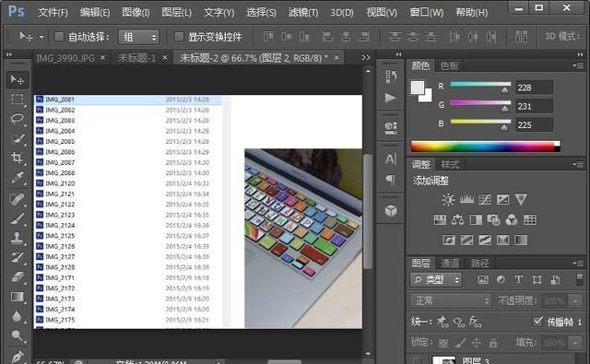Close the 未标题-1 document tab

point(165,57)
